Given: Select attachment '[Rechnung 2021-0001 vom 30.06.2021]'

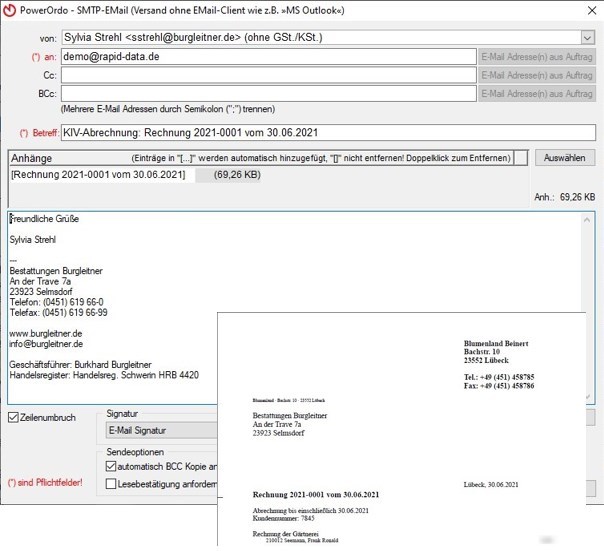Looking at the screenshot, I should (x=98, y=175).
